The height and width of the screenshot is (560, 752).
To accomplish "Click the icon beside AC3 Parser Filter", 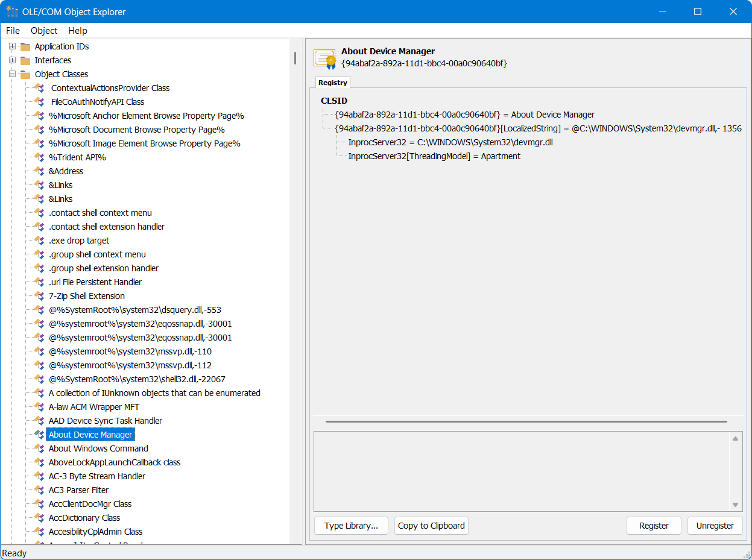I will coord(39,490).
